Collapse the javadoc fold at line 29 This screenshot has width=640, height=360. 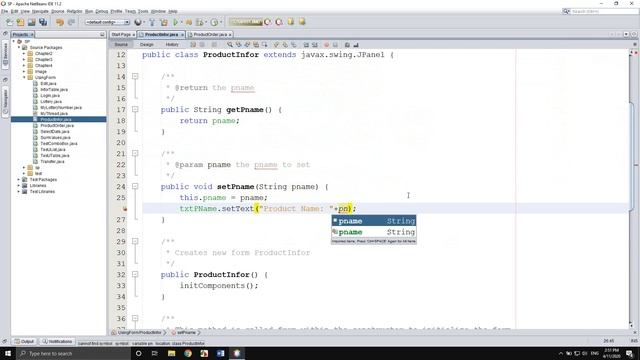(x=135, y=241)
